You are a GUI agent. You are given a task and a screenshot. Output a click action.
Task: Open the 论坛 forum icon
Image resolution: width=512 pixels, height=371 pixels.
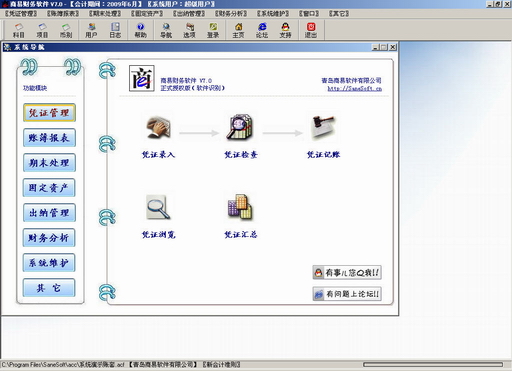[262, 30]
